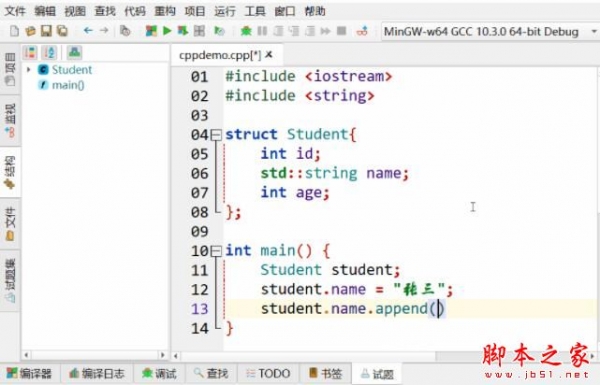Collapse the struct Student code fold at line 04

216,135
